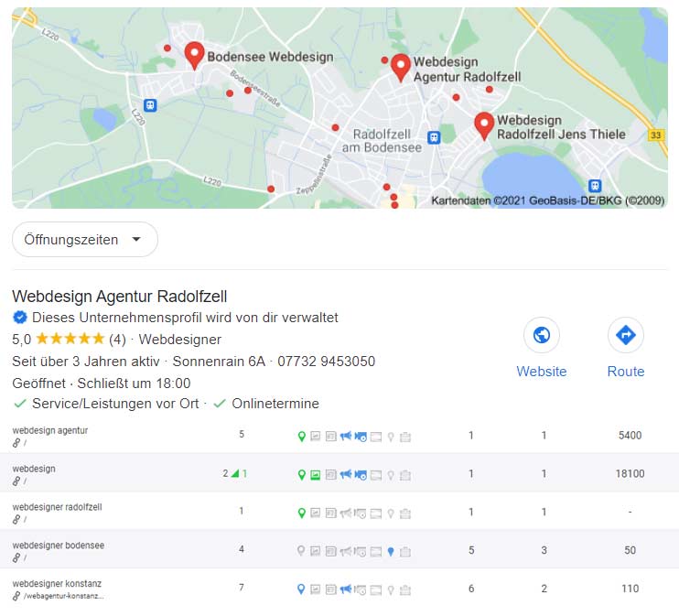Click the blue verified badge icon
Viewport: 679px width, 616px height.
tap(20, 318)
